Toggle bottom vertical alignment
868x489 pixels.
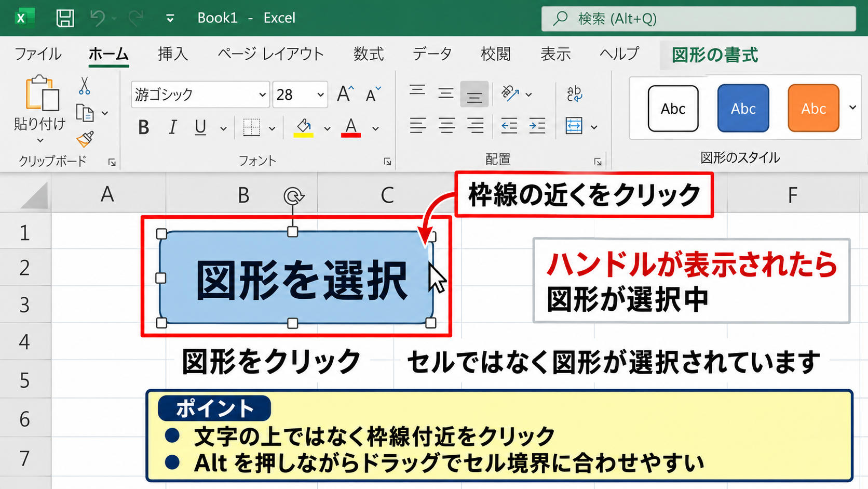pyautogui.click(x=474, y=94)
